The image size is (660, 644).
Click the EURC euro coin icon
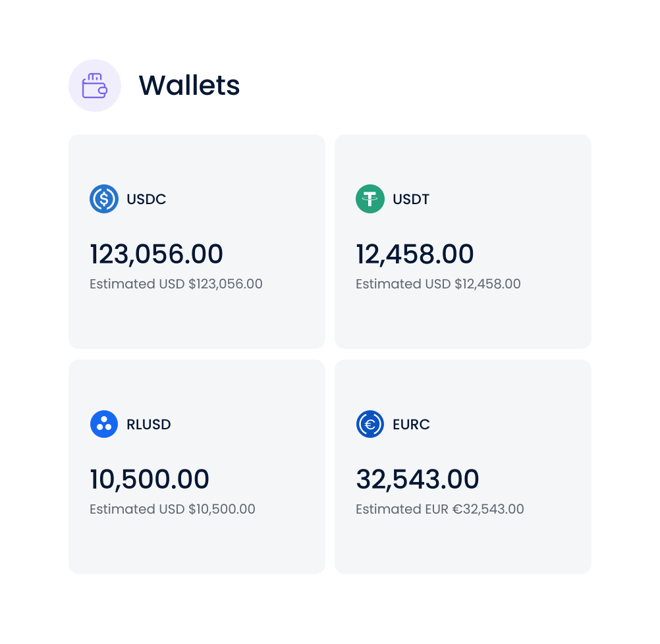click(370, 424)
